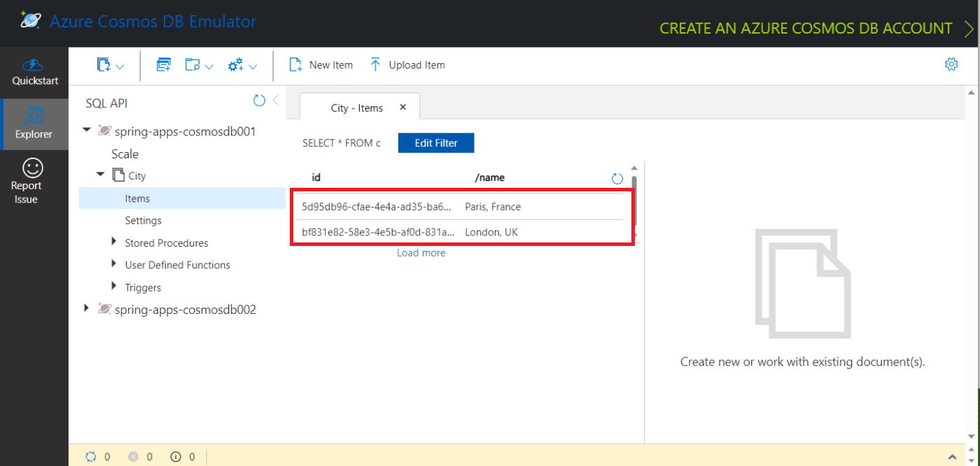Image resolution: width=980 pixels, height=466 pixels.
Task: Click the in-progress status icon in status bar
Action: point(90,456)
